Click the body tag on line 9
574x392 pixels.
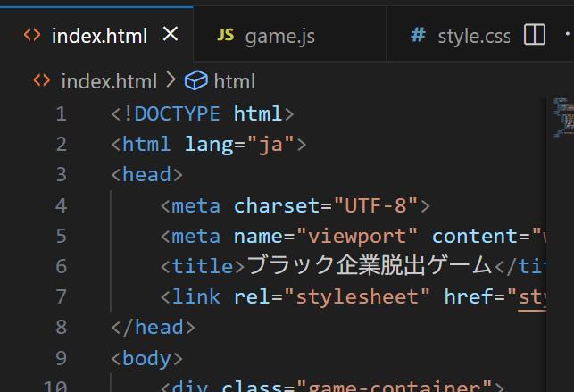click(x=146, y=358)
